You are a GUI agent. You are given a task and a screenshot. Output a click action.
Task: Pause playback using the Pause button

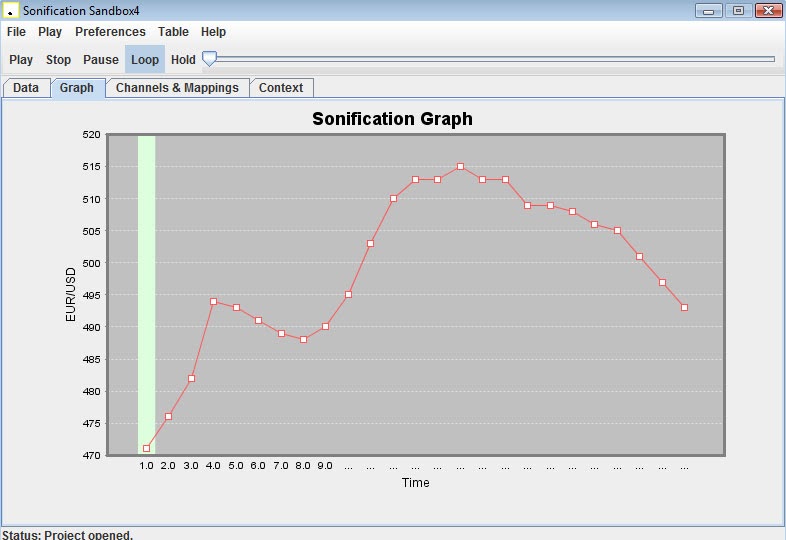tap(100, 60)
